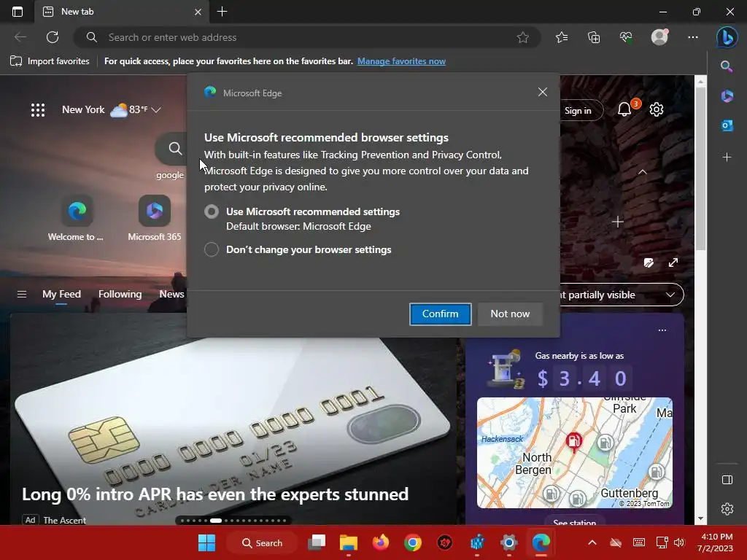Open taskbar Search box
The height and width of the screenshot is (560, 747).
[262, 542]
